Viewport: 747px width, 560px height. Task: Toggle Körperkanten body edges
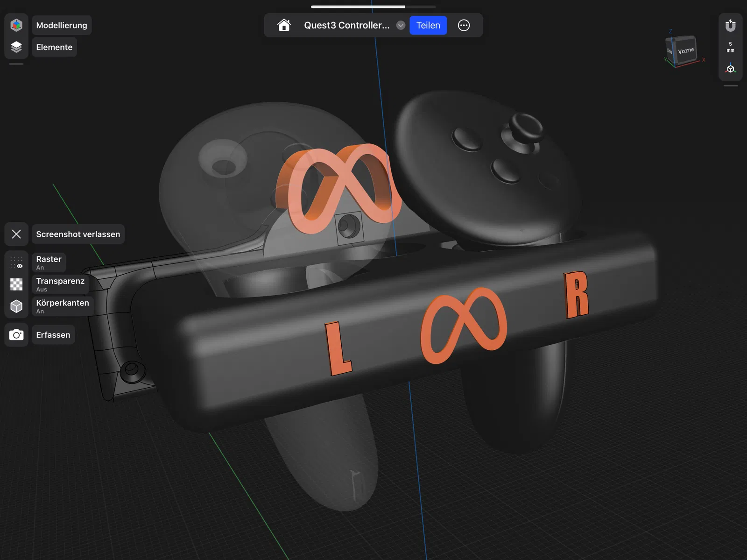tap(16, 306)
